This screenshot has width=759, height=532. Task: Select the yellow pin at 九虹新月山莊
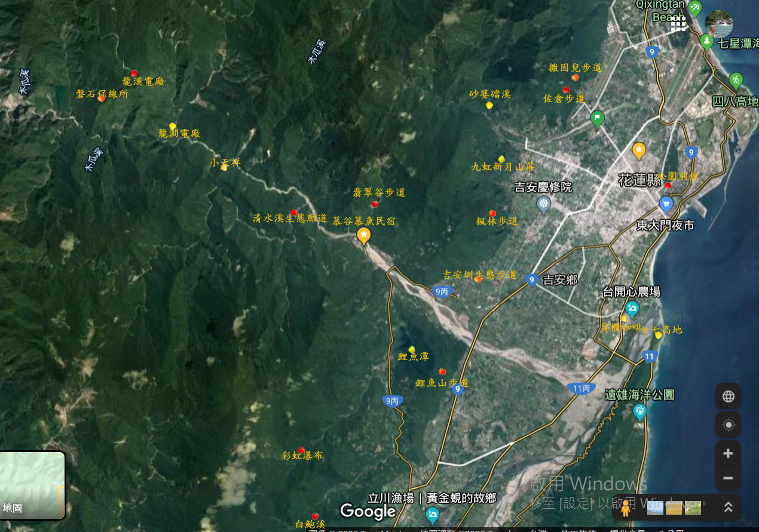501,159
